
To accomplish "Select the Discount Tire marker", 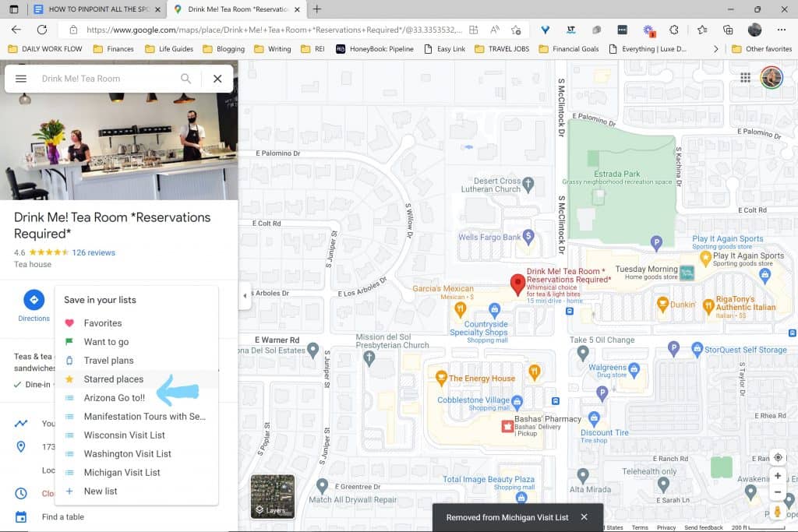I will [x=593, y=419].
